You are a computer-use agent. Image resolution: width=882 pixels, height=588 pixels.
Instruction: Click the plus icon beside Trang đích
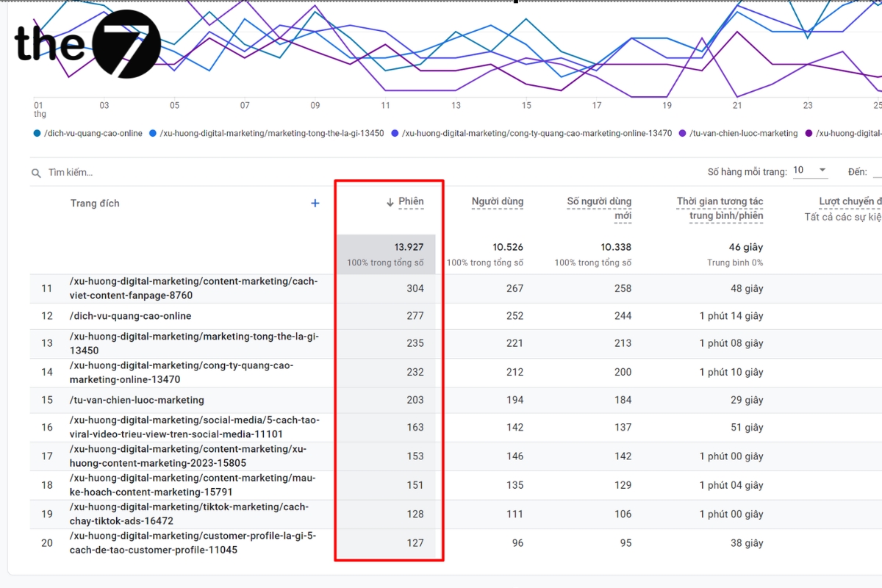pos(315,203)
